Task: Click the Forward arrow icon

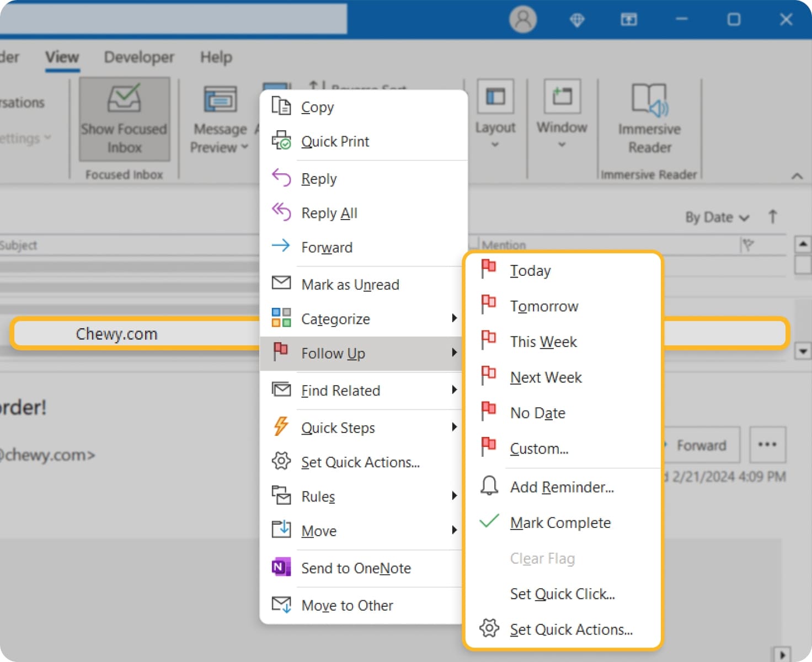Action: tap(281, 247)
